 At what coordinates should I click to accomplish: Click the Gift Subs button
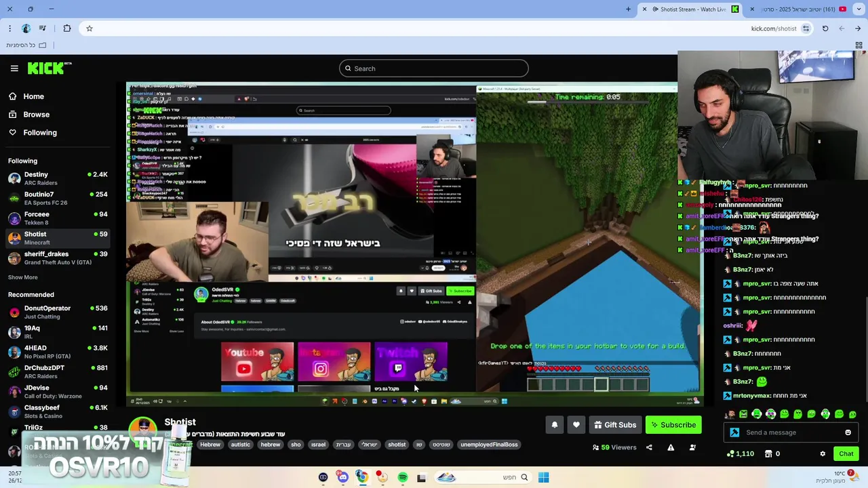pyautogui.click(x=615, y=425)
